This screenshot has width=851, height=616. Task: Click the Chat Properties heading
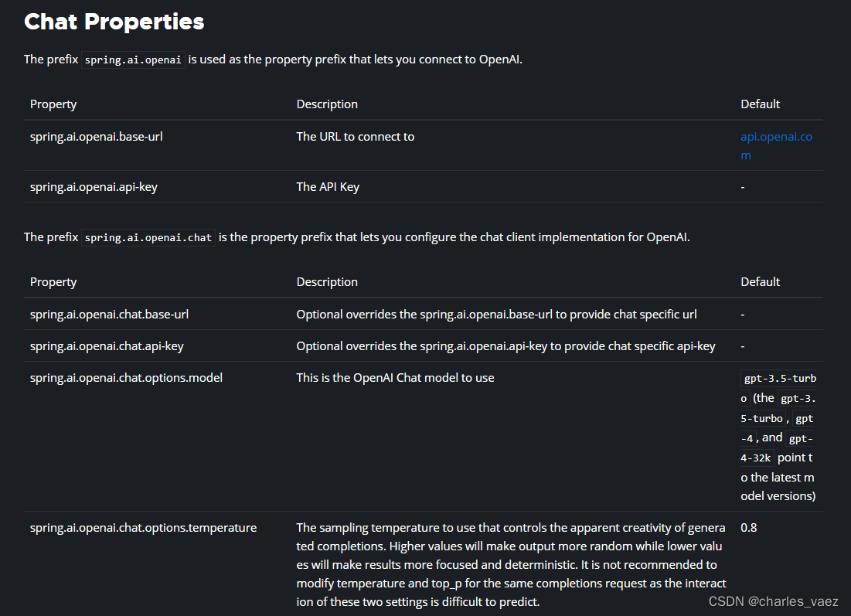pos(114,22)
